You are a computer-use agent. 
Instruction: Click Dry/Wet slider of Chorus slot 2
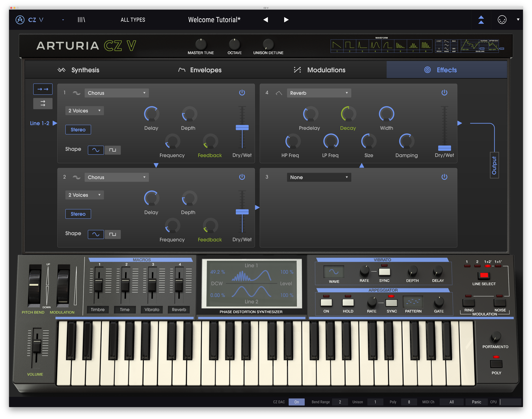point(242,212)
